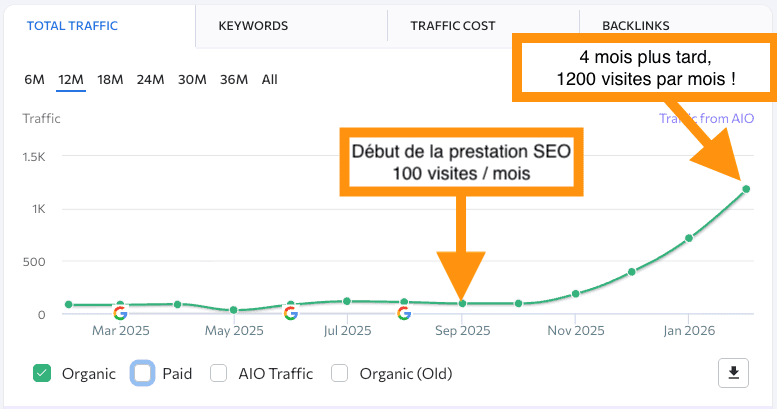The height and width of the screenshot is (409, 777).
Task: Open the Traffic Cost tab
Action: (x=452, y=26)
